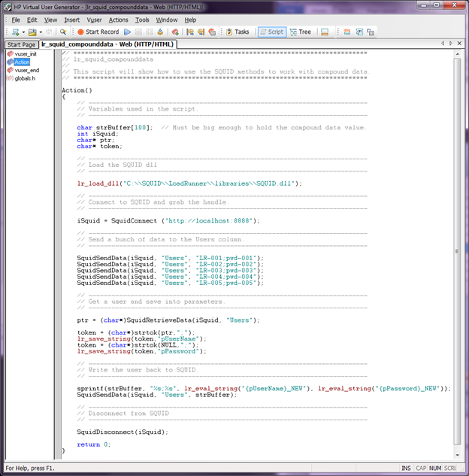Select the lr_squid_compounddata script tab
Viewport: 469px width, 476px height.
tap(107, 44)
